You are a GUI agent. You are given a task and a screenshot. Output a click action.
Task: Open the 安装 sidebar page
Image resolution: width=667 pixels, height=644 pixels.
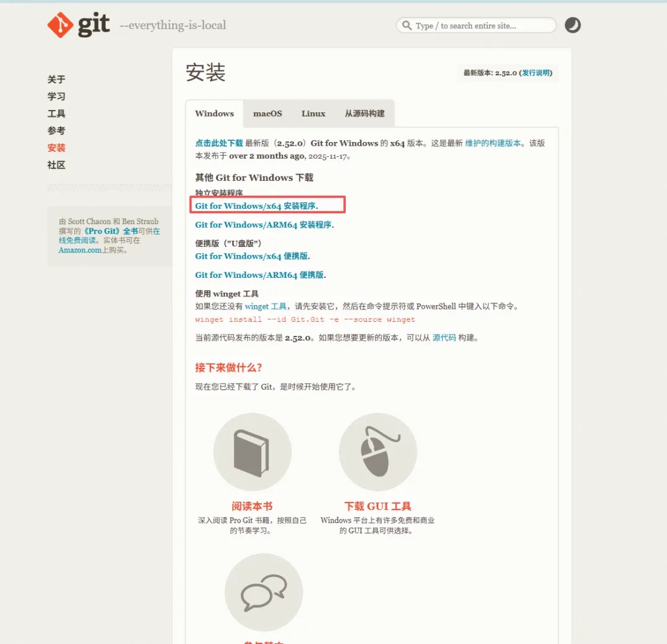coord(56,148)
